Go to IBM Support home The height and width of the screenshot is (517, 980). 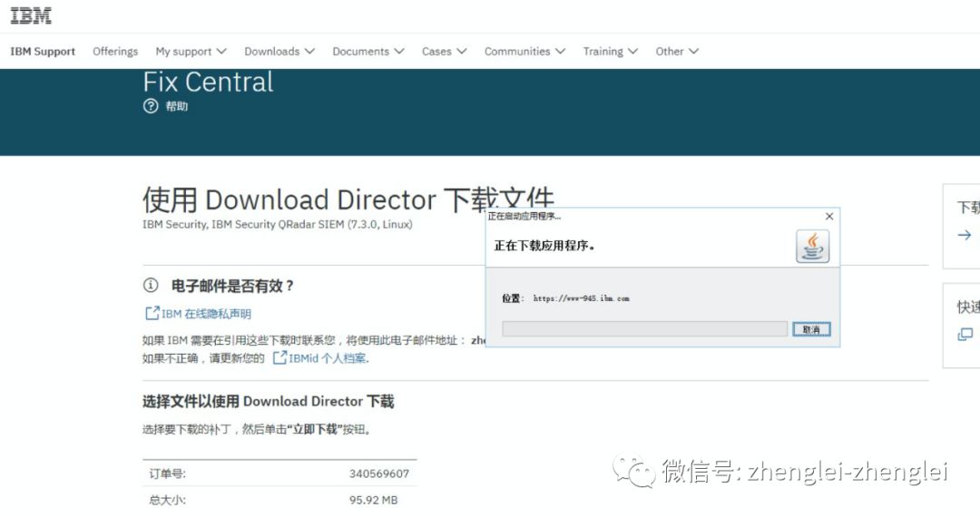[x=43, y=51]
